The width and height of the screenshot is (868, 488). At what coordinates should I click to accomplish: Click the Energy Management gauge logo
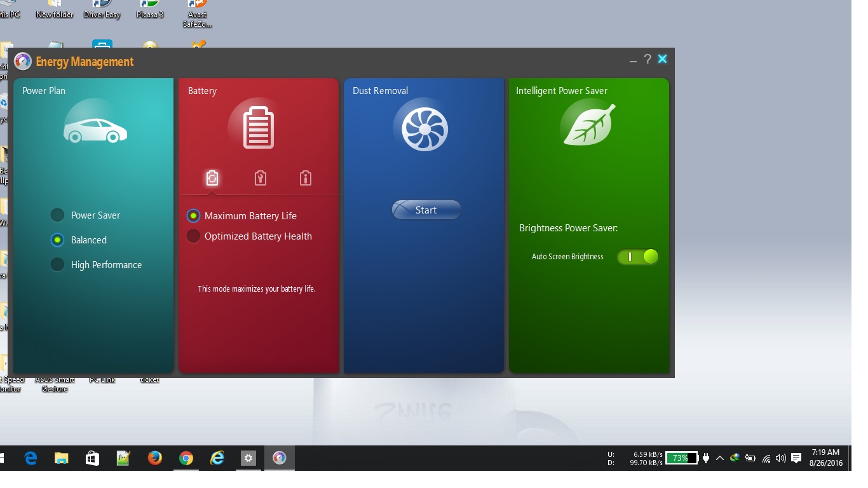(x=22, y=62)
